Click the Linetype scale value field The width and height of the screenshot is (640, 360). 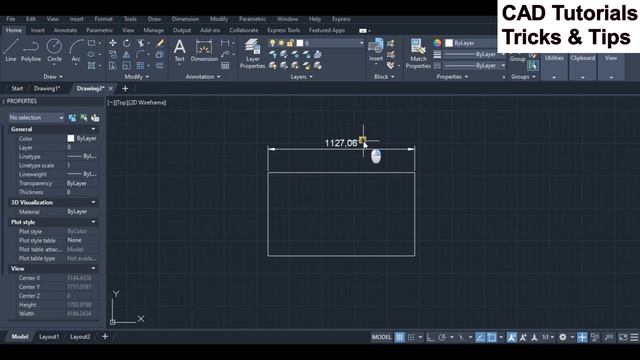(81, 165)
